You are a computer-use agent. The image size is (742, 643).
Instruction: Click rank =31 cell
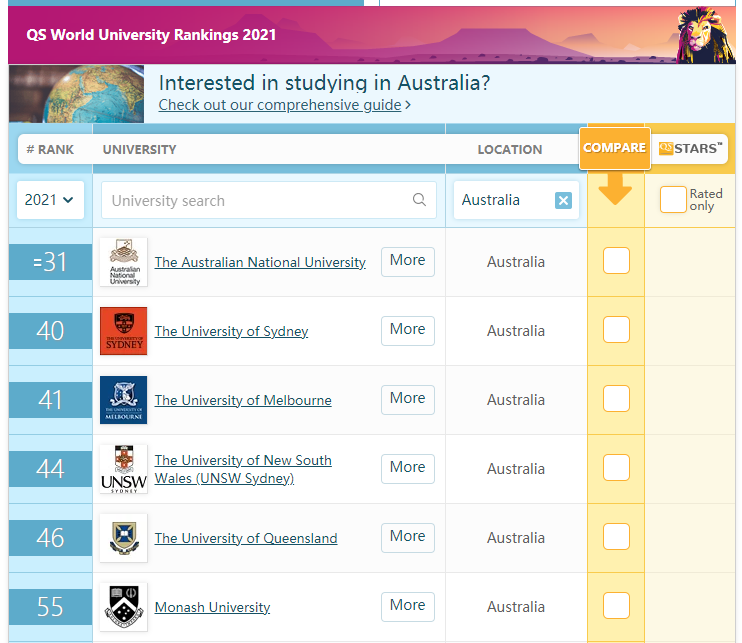(x=50, y=262)
